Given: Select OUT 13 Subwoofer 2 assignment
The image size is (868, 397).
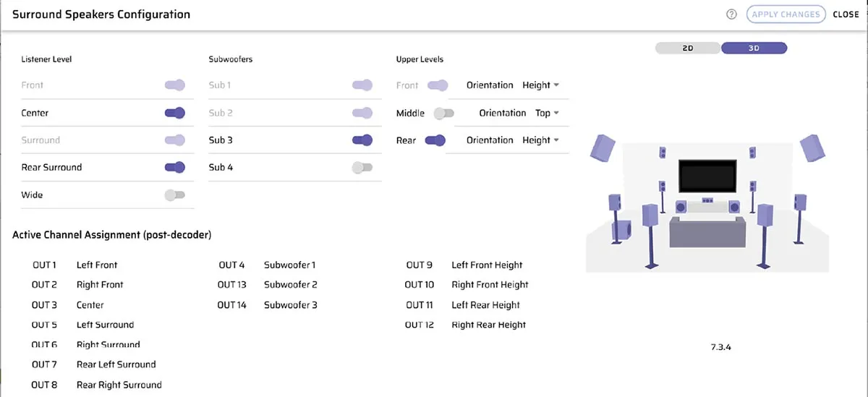Looking at the screenshot, I should pos(268,285).
